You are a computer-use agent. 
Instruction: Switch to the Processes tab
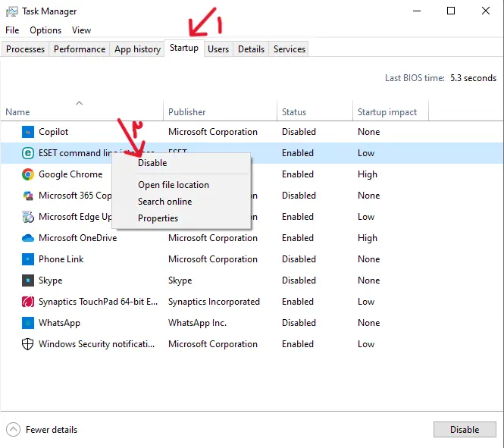(26, 49)
